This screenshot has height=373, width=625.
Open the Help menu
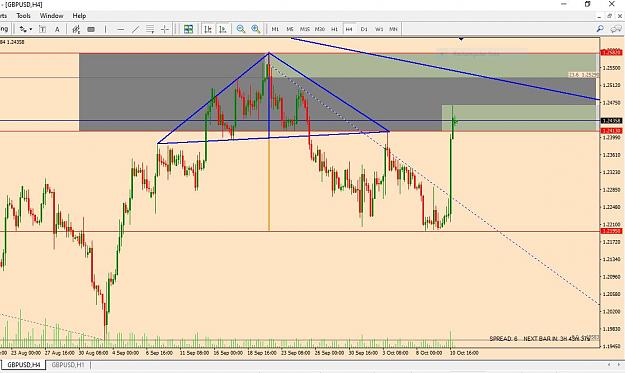pyautogui.click(x=79, y=16)
